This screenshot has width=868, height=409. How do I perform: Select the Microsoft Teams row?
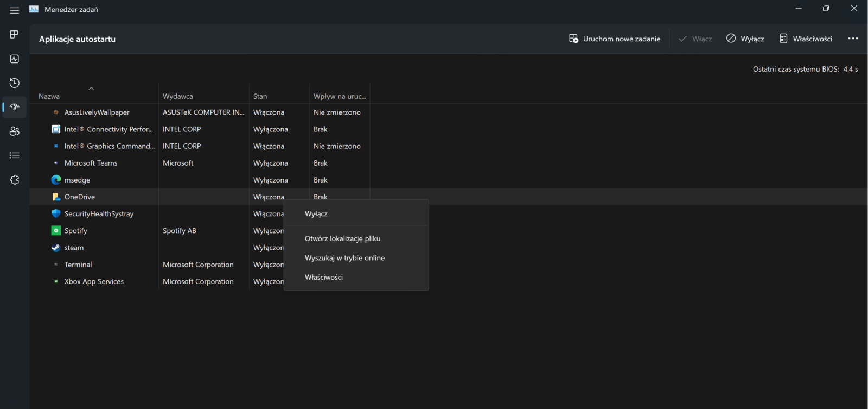pos(91,163)
